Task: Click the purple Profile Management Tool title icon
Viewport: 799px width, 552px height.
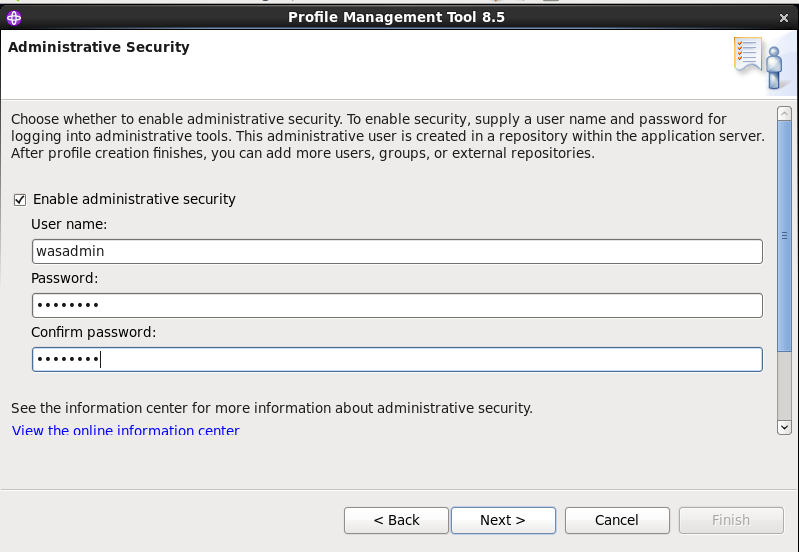Action: (14, 18)
